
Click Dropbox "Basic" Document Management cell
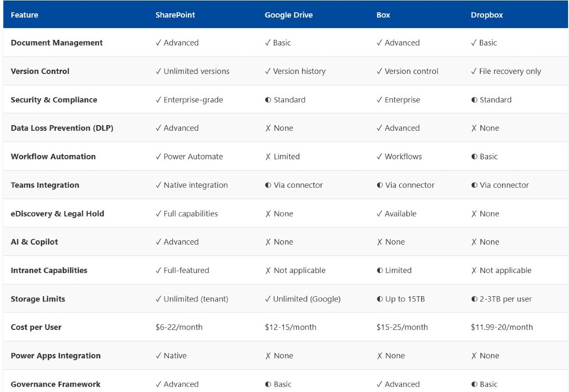click(484, 43)
